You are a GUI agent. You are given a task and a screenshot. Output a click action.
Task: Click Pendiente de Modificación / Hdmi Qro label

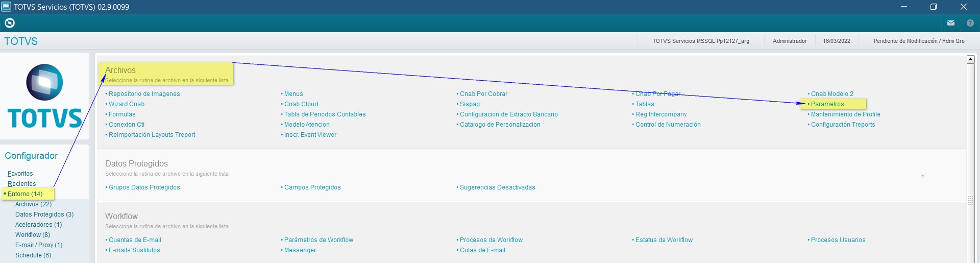click(x=919, y=41)
